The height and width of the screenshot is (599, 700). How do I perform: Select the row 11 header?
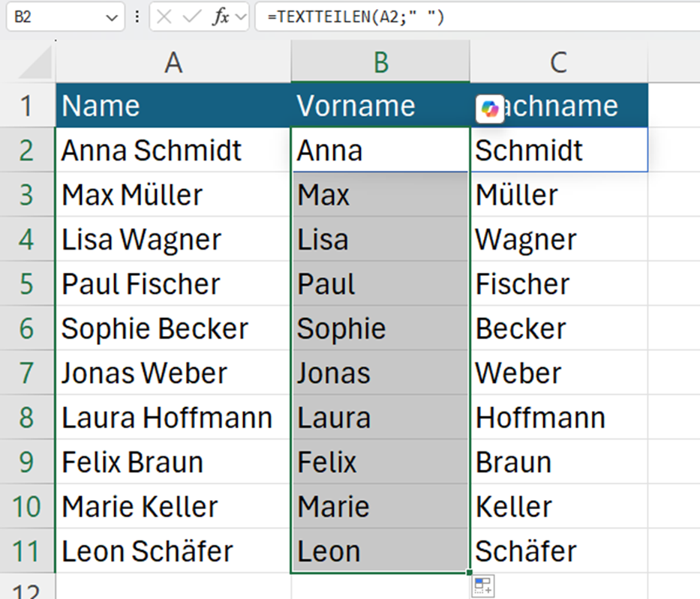click(x=27, y=551)
